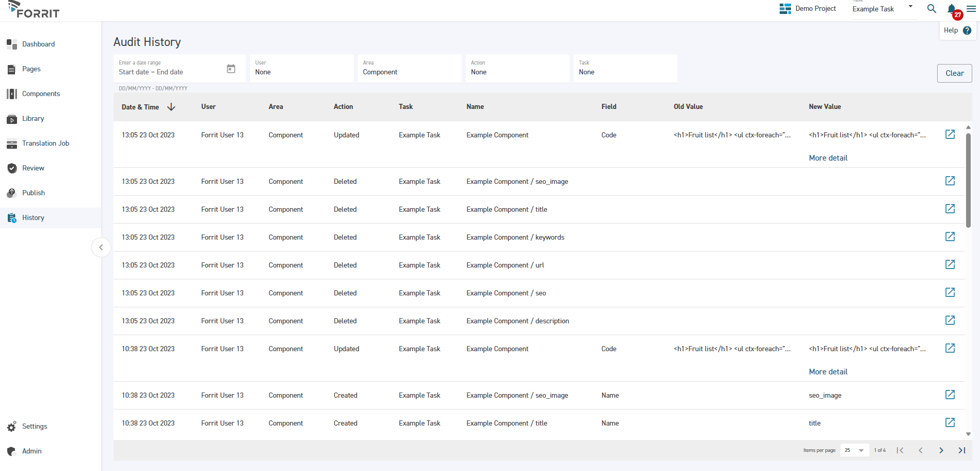Open the Translation Job section

pos(11,143)
